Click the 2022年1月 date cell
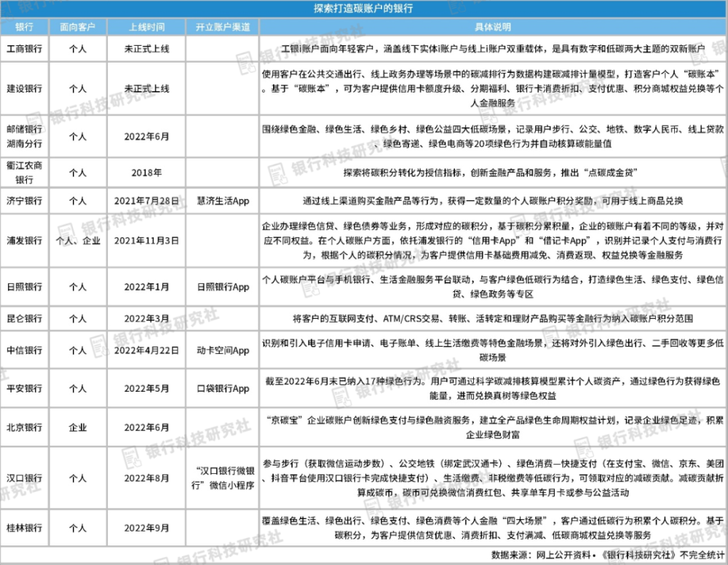This screenshot has height=565, width=728. (146, 286)
